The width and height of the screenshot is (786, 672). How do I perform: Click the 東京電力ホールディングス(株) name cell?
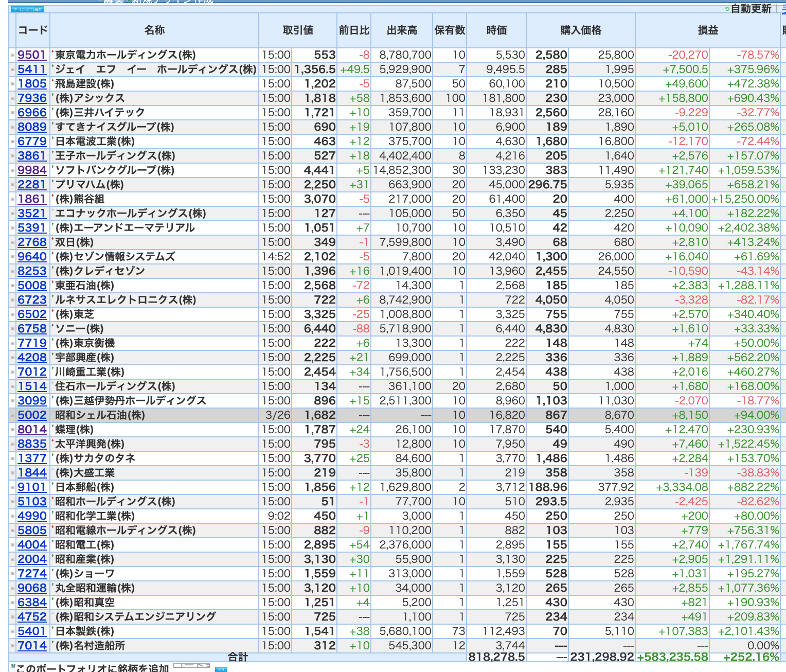pos(154,55)
